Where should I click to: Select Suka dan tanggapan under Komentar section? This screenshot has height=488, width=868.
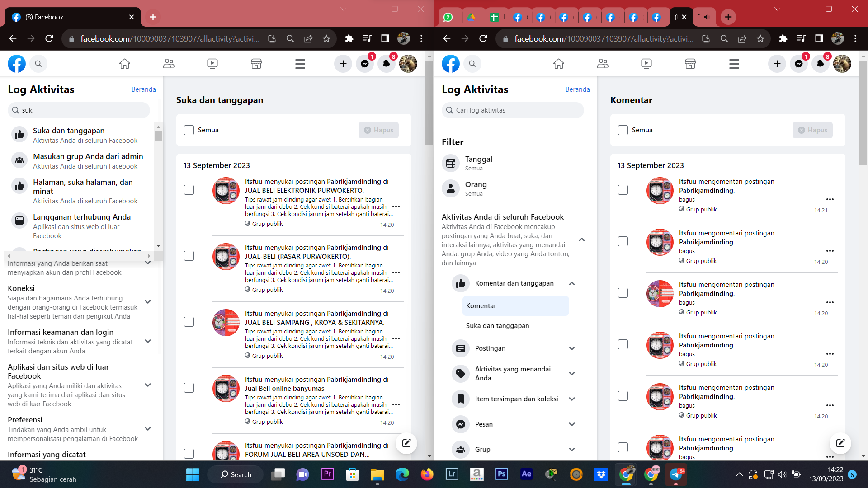click(x=497, y=326)
